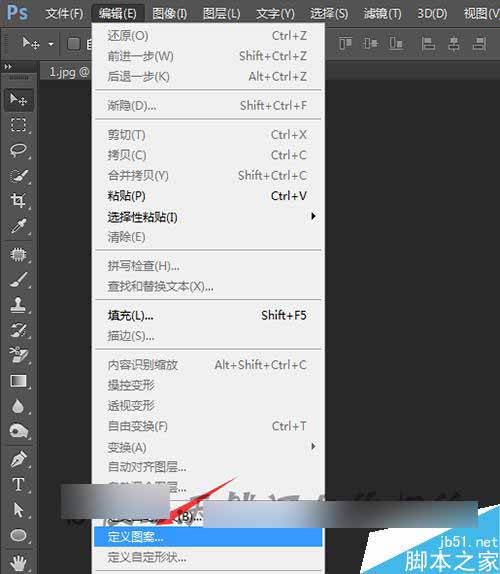Choose 操控变形 menu item
The image size is (500, 574).
pos(208,385)
